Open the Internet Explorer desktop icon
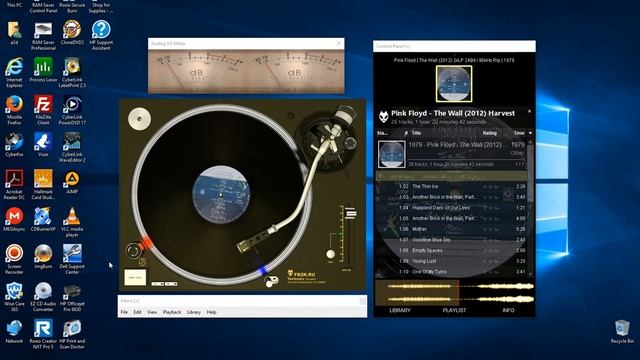 pyautogui.click(x=14, y=73)
